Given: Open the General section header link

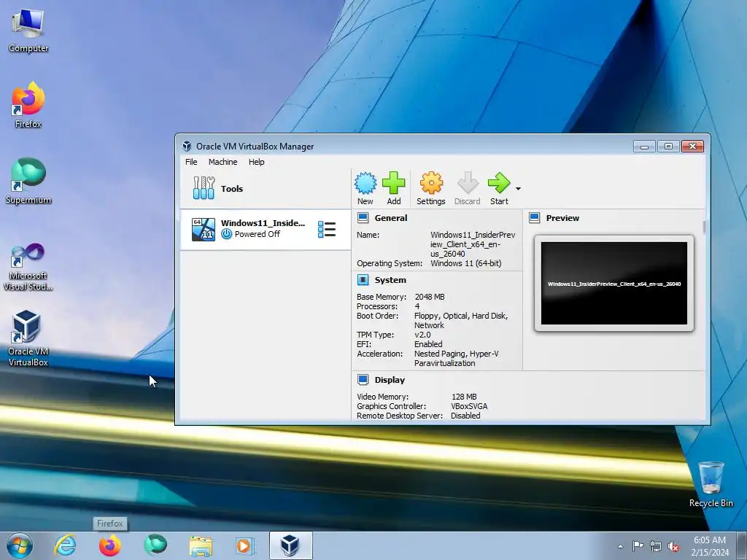Looking at the screenshot, I should point(391,218).
